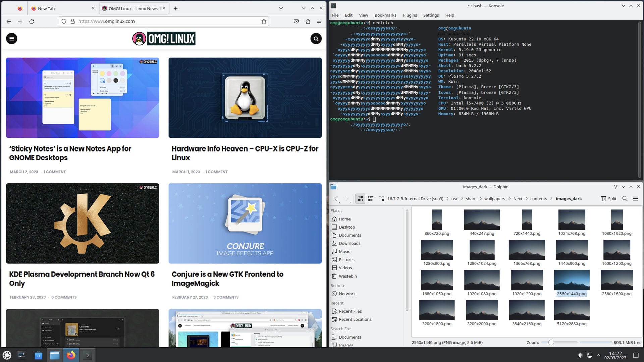Switch Dolphin to details view mode
Viewport: 644px width, 362px height.
[x=381, y=199]
